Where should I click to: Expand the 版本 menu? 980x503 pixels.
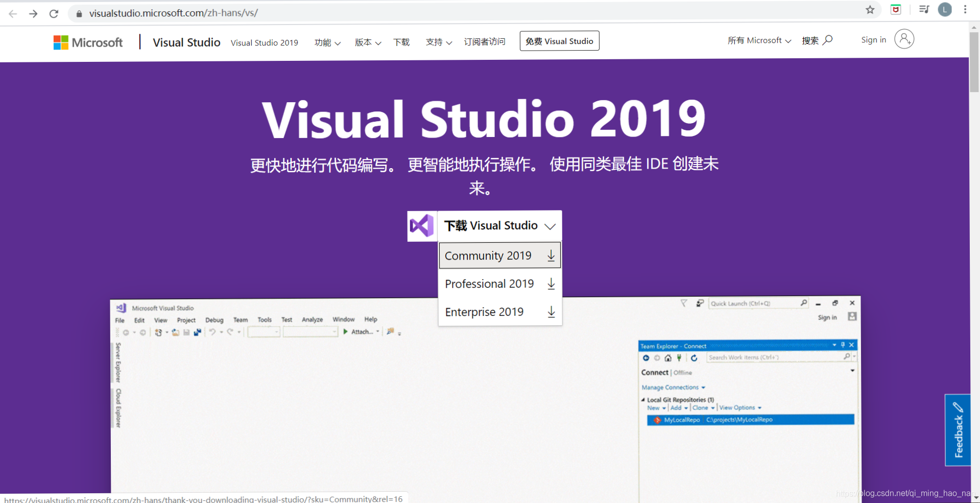coord(368,42)
